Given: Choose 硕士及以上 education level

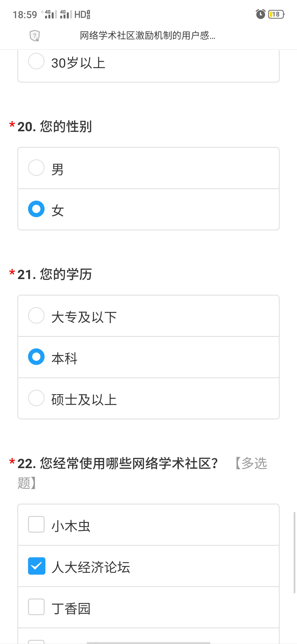Looking at the screenshot, I should pyautogui.click(x=36, y=398).
